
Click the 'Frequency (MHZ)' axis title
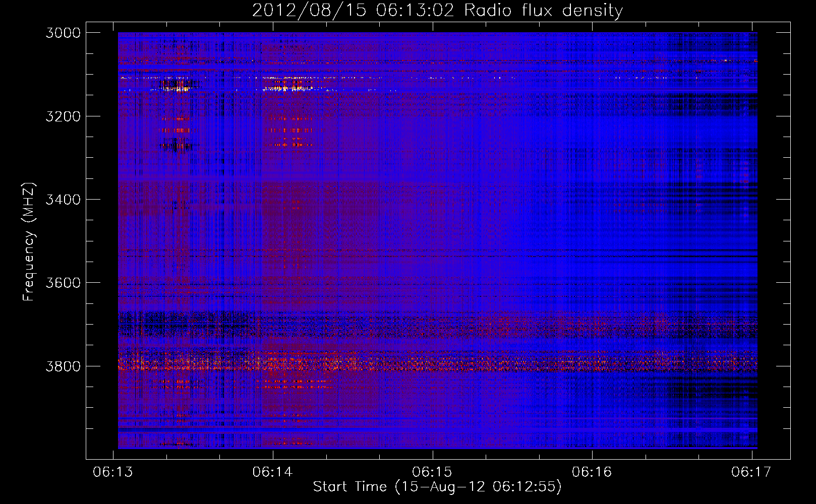[x=29, y=242]
